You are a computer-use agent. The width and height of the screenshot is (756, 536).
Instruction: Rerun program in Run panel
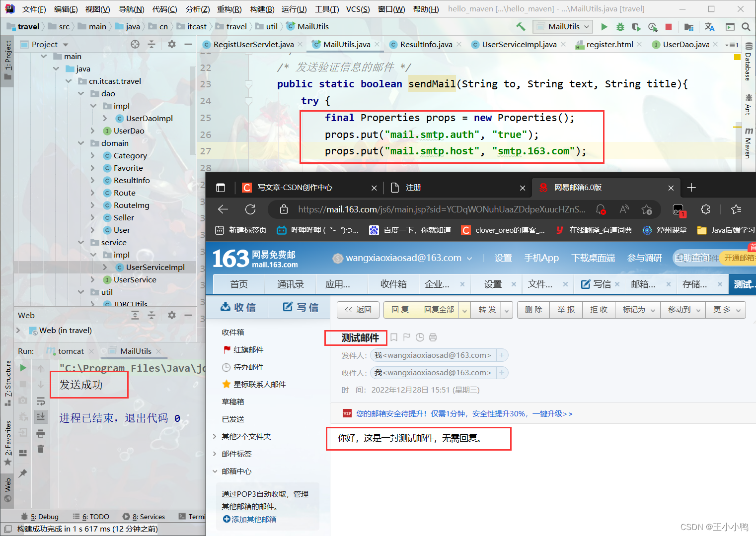23,368
